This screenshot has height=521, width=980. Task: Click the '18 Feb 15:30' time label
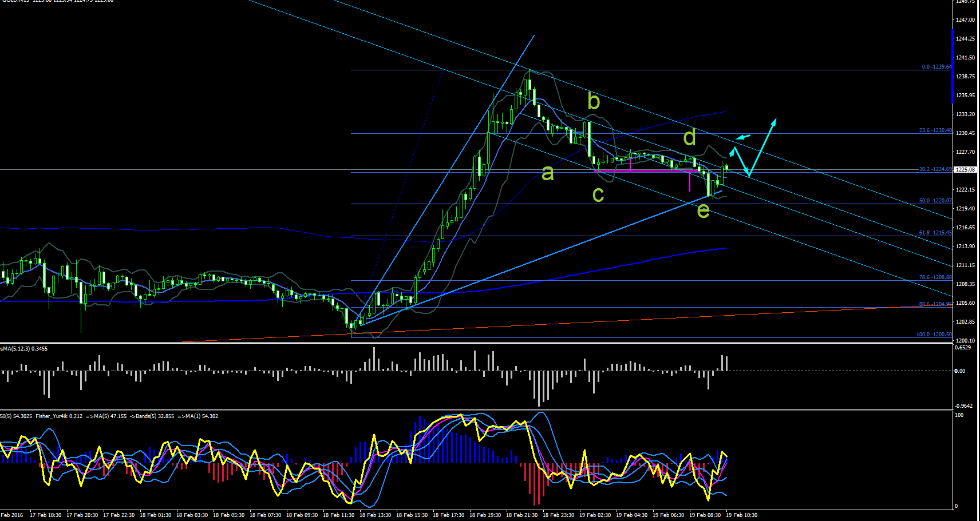click(412, 515)
